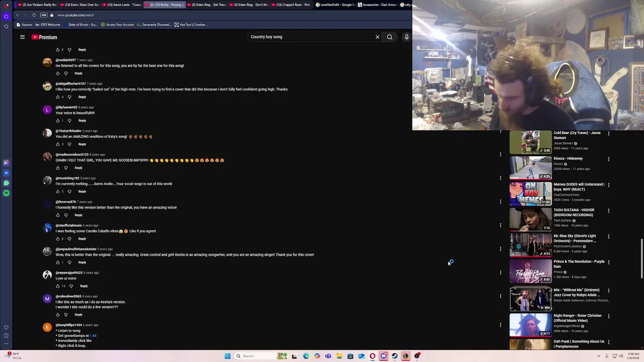This screenshot has height=362, width=644.
Task: Open Microsoft Edge from the taskbar
Action: coord(306,356)
